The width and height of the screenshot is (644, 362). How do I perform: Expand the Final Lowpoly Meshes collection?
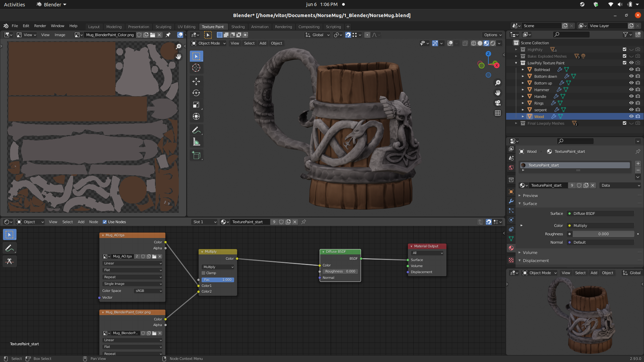(516, 123)
